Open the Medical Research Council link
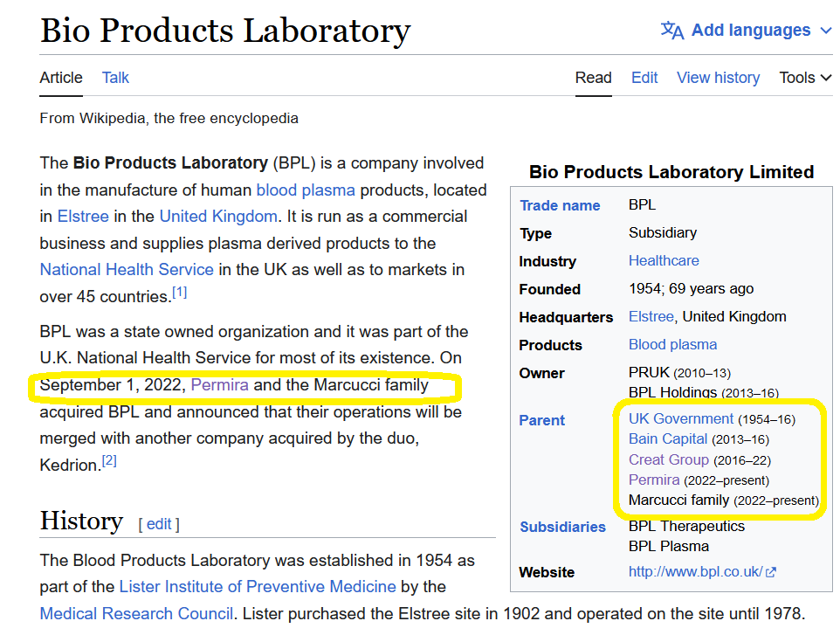 click(136, 613)
